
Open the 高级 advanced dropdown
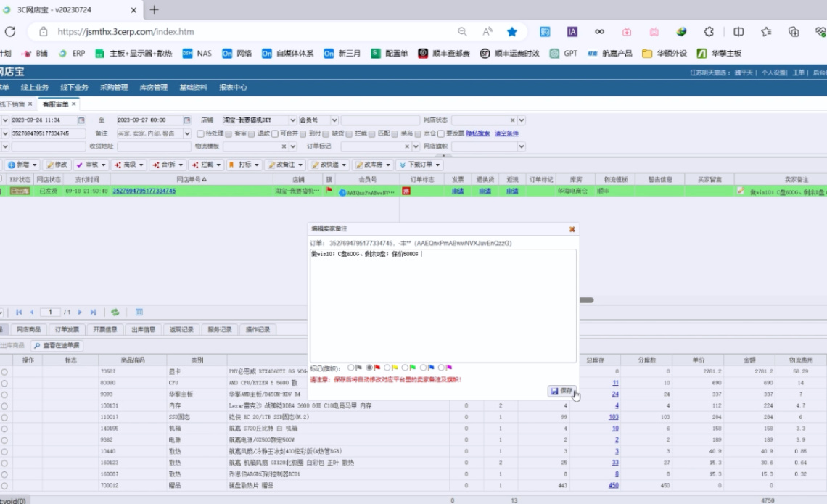tap(128, 165)
